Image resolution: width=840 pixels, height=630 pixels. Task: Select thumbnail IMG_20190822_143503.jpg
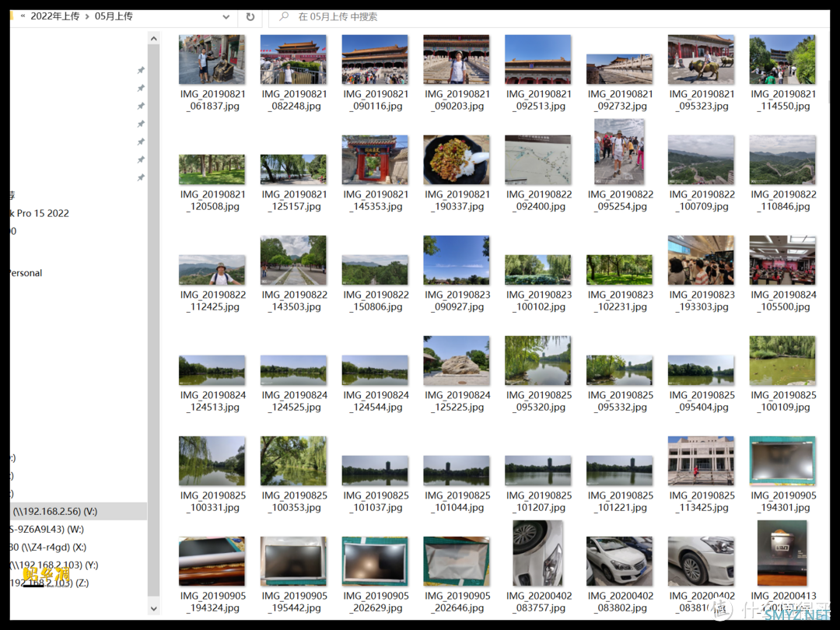[x=293, y=260]
